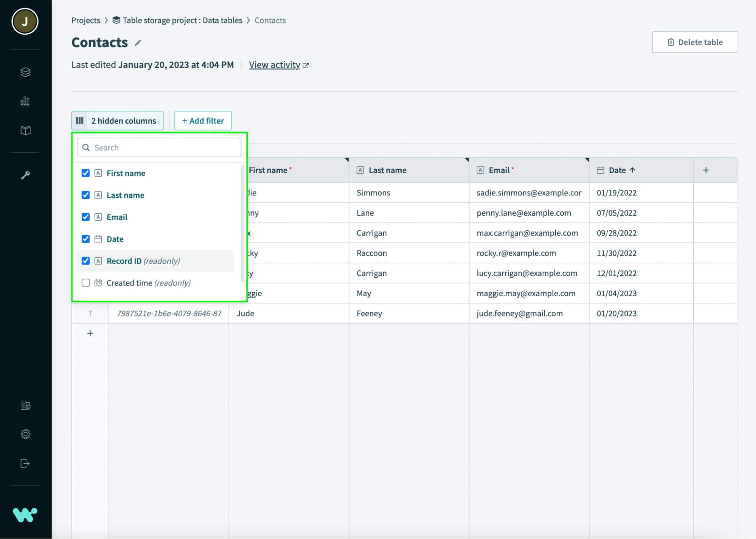Click the Workato logo at bottom left
This screenshot has height=539, width=756.
[25, 515]
